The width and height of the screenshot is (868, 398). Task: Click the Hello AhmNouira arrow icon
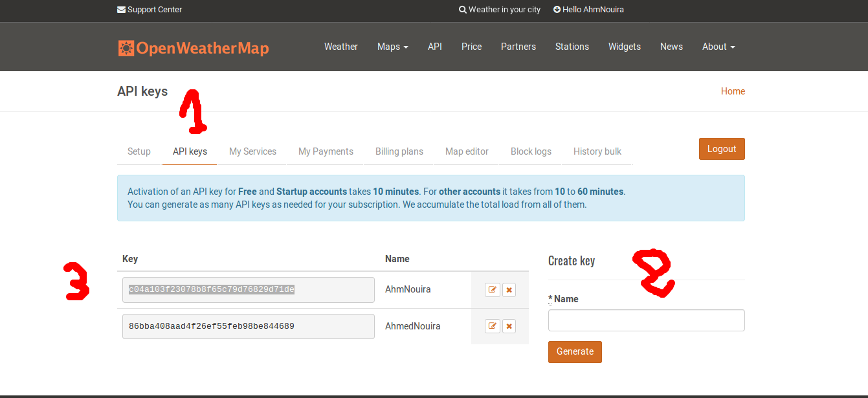click(557, 10)
